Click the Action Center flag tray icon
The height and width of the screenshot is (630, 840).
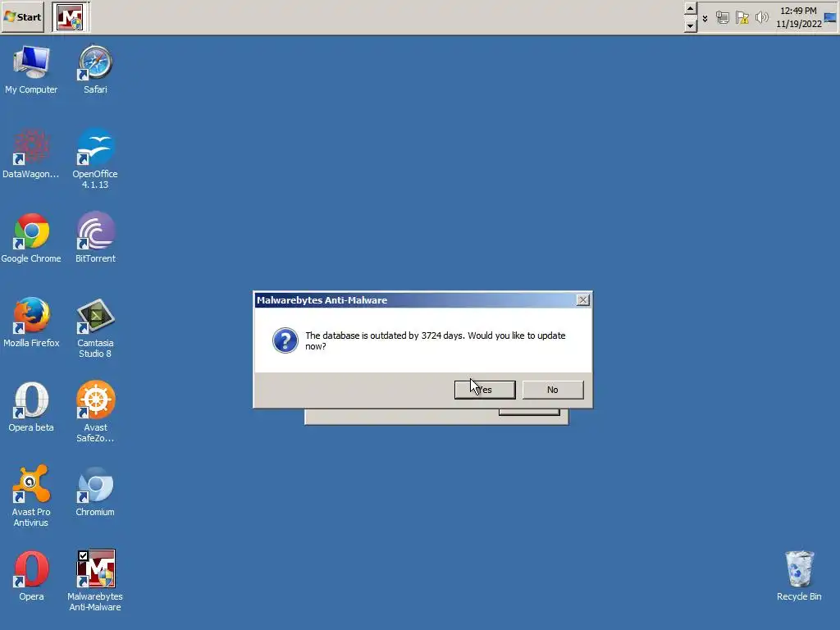742,18
